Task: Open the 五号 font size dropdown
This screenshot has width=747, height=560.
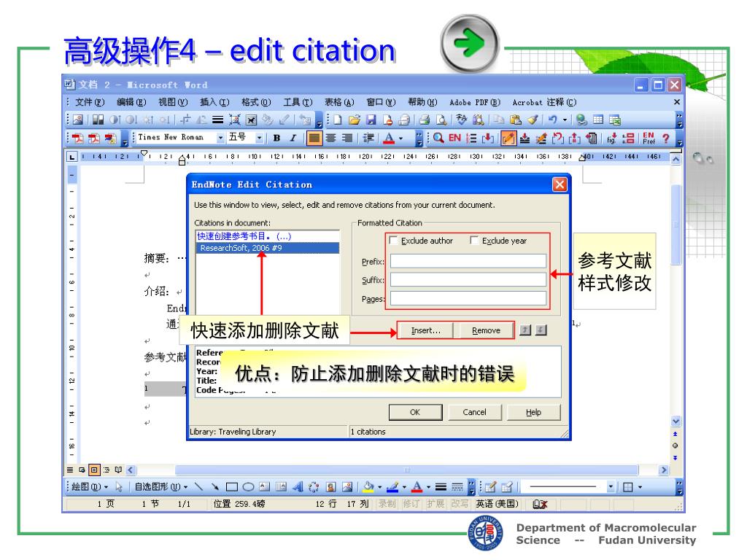Action: point(259,138)
